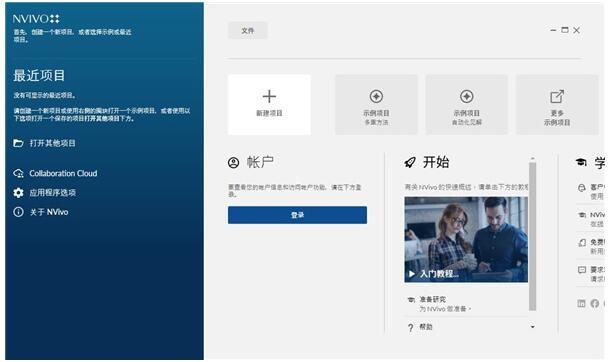This screenshot has height=362, width=609.
Task: Open the 入门教程 video thumbnail
Action: click(x=466, y=239)
